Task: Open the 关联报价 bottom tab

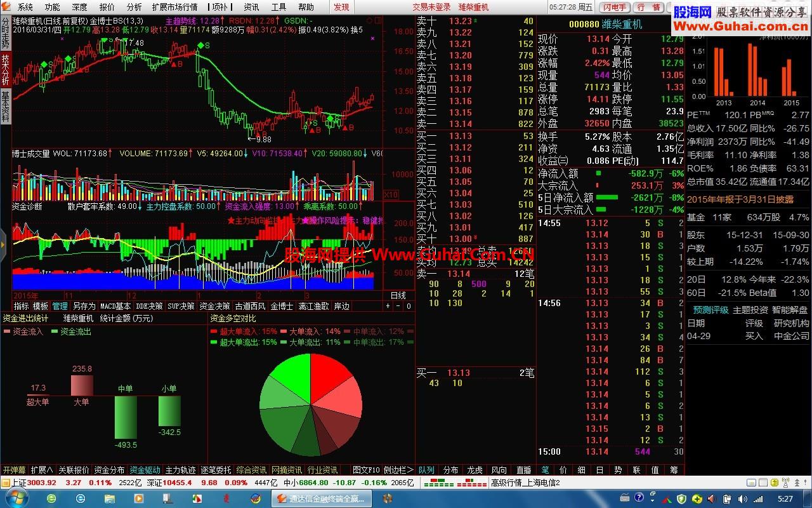Action: click(x=74, y=470)
